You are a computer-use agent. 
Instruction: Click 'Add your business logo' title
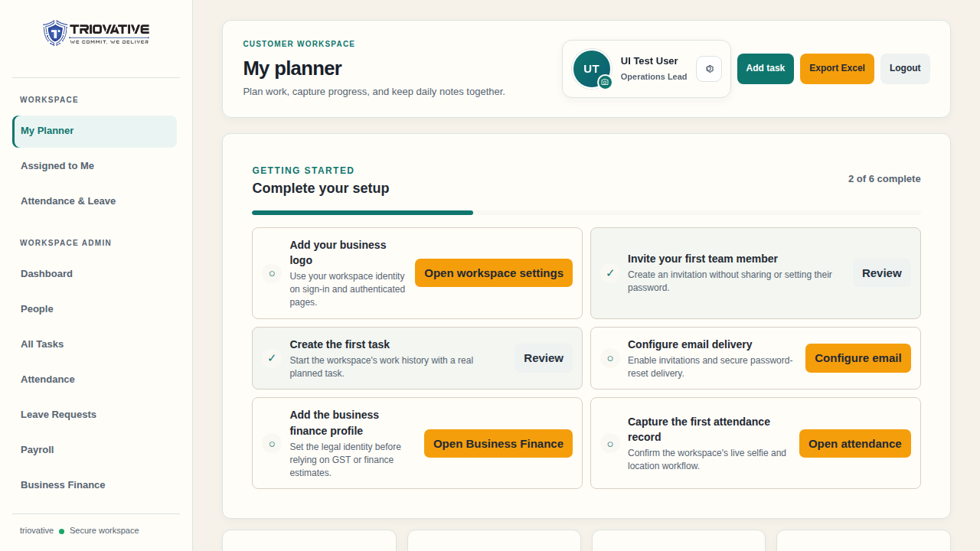[338, 253]
